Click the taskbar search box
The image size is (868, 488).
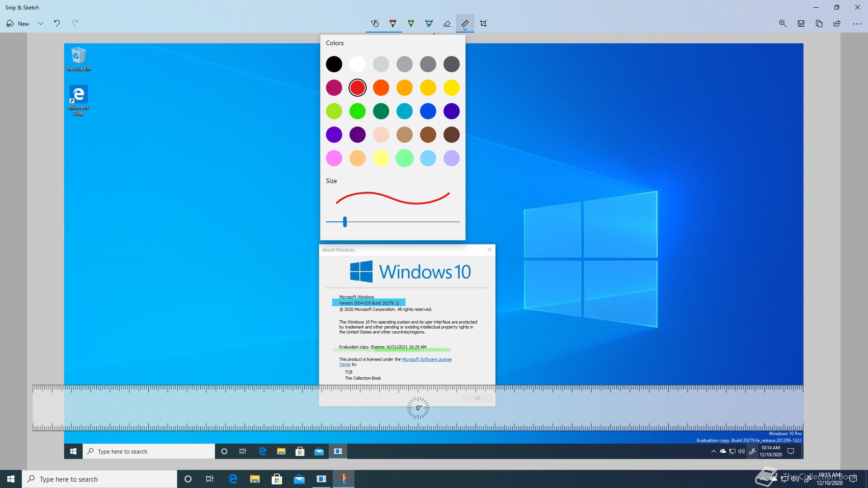point(99,479)
